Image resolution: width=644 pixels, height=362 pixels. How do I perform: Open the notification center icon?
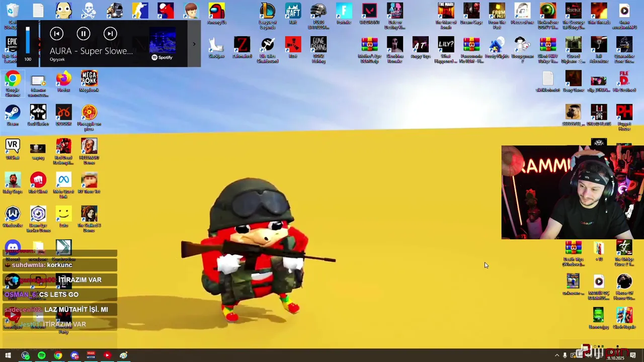[633, 355]
